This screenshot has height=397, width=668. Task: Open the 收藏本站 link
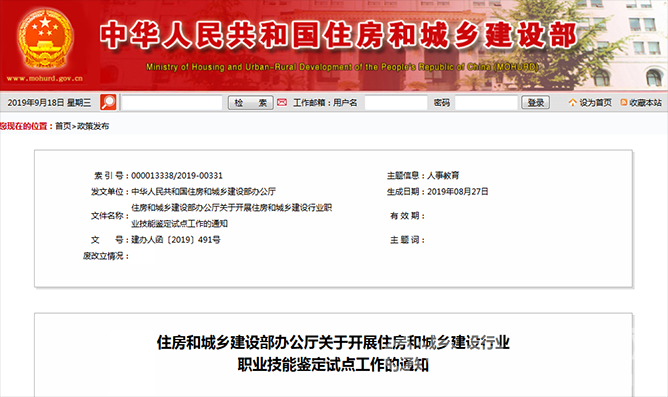click(x=645, y=103)
